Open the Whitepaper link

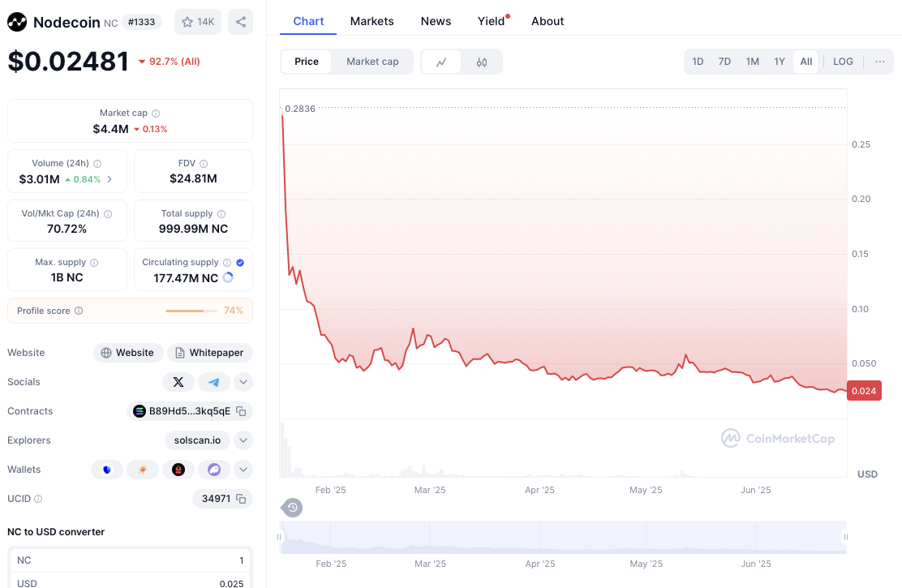(x=210, y=353)
